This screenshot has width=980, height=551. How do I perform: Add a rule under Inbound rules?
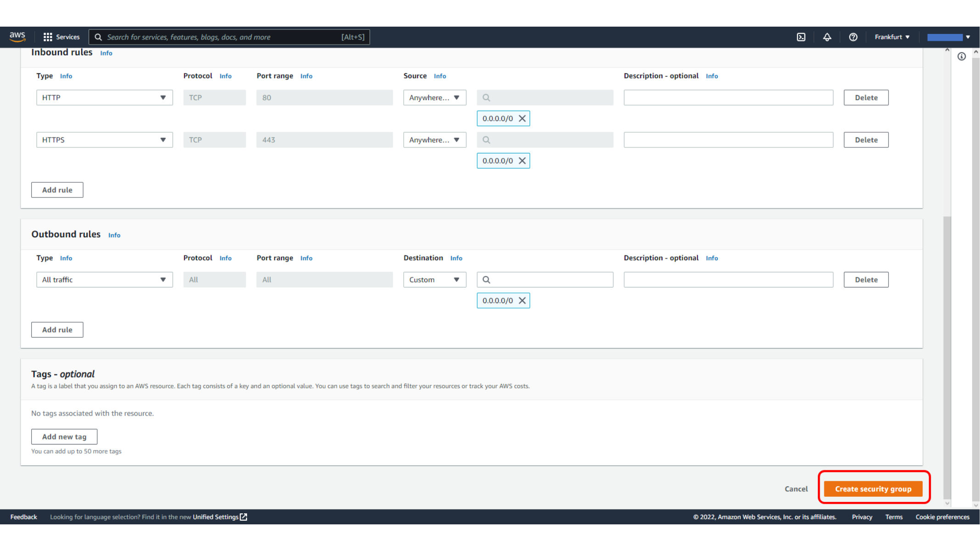point(57,190)
